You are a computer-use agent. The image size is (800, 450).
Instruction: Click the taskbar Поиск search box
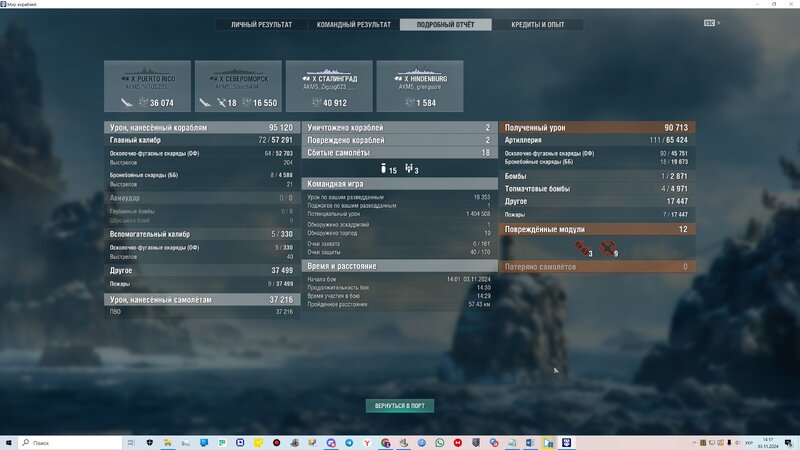click(x=70, y=442)
